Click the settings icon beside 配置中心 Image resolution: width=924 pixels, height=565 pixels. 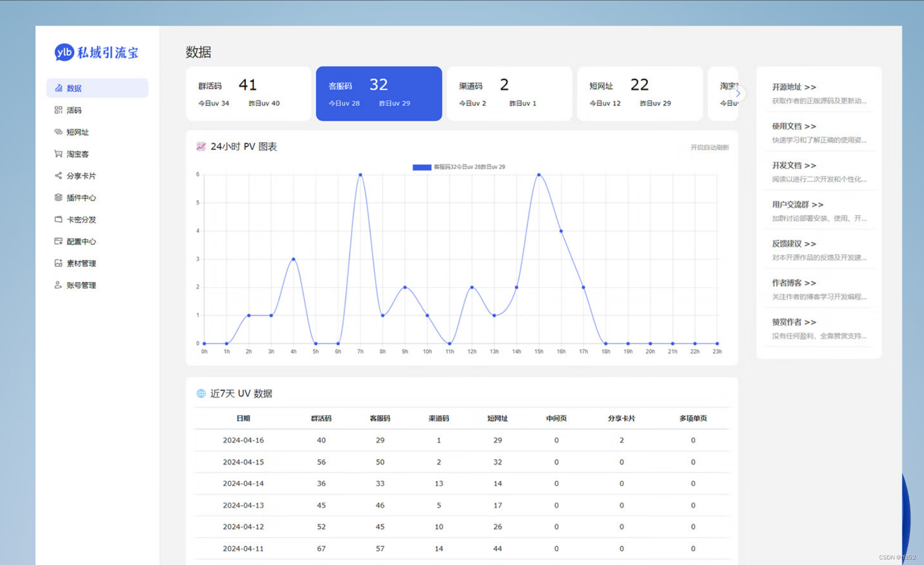point(58,241)
